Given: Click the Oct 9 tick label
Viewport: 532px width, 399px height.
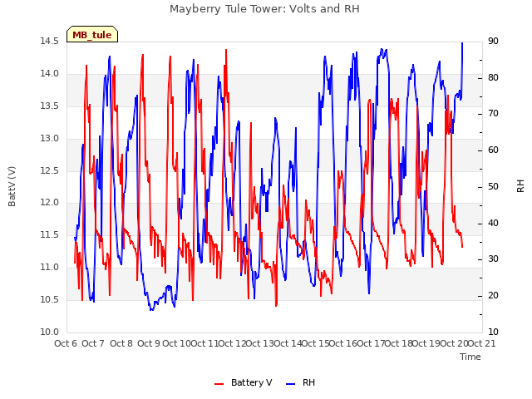Looking at the screenshot, I should [149, 343].
